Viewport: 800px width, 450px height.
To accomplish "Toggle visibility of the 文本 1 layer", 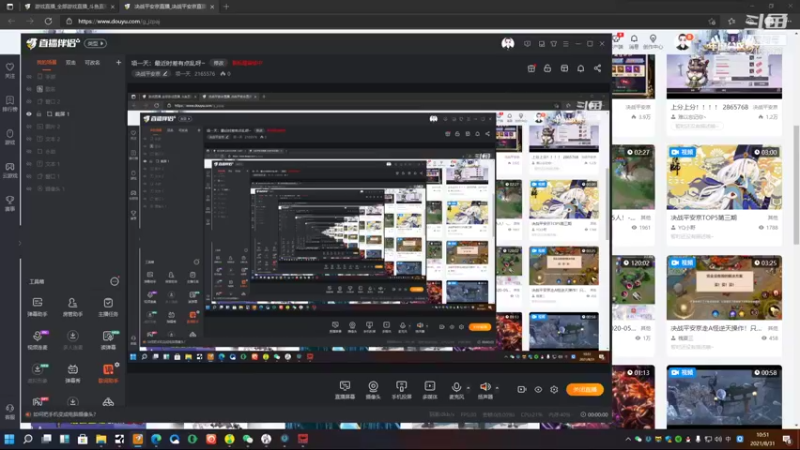I will point(29,164).
